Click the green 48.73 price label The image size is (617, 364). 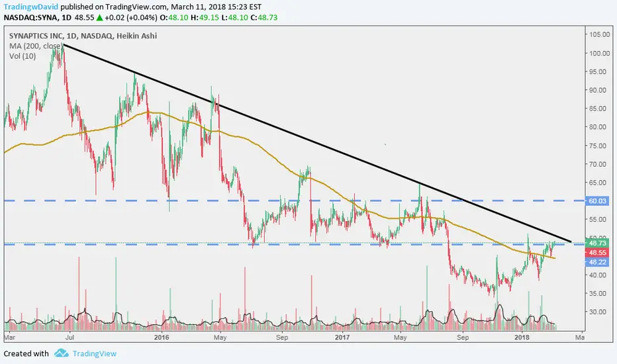coord(597,244)
